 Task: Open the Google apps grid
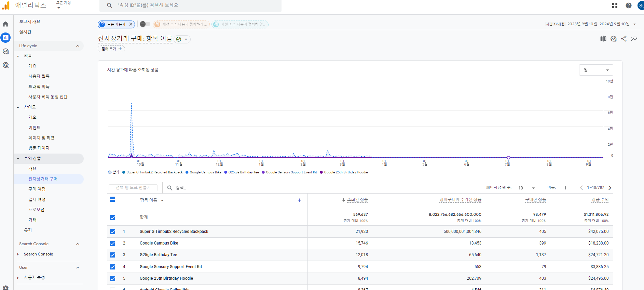(x=615, y=5)
